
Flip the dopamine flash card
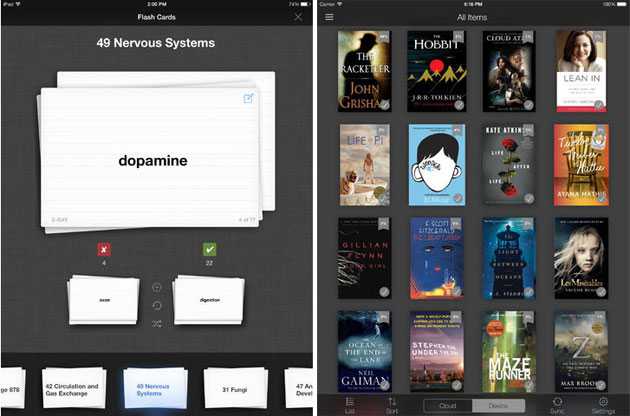coord(150,160)
